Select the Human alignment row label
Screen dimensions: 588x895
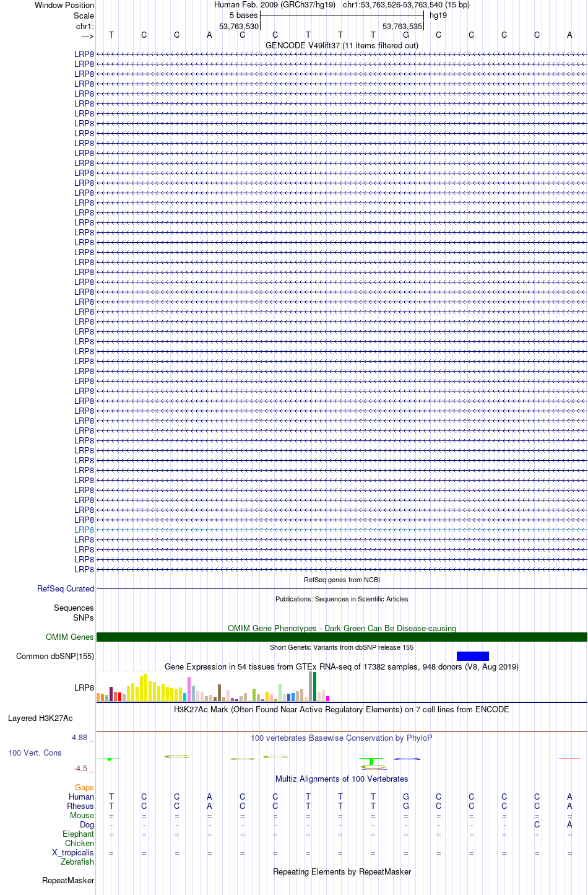tap(82, 797)
